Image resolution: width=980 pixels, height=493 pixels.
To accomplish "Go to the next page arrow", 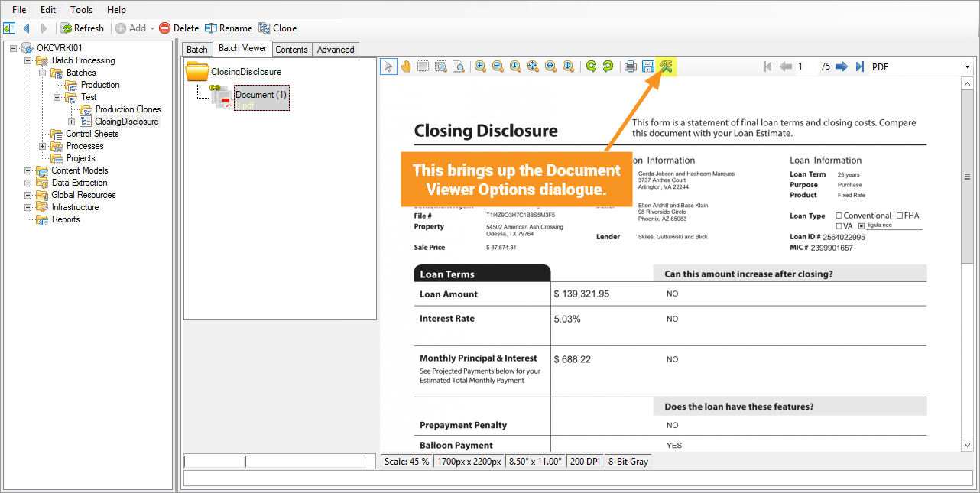I will (842, 66).
